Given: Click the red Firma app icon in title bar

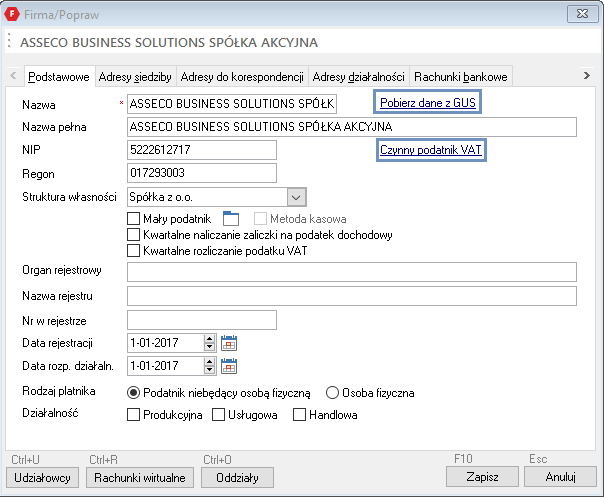Looking at the screenshot, I should [12, 14].
